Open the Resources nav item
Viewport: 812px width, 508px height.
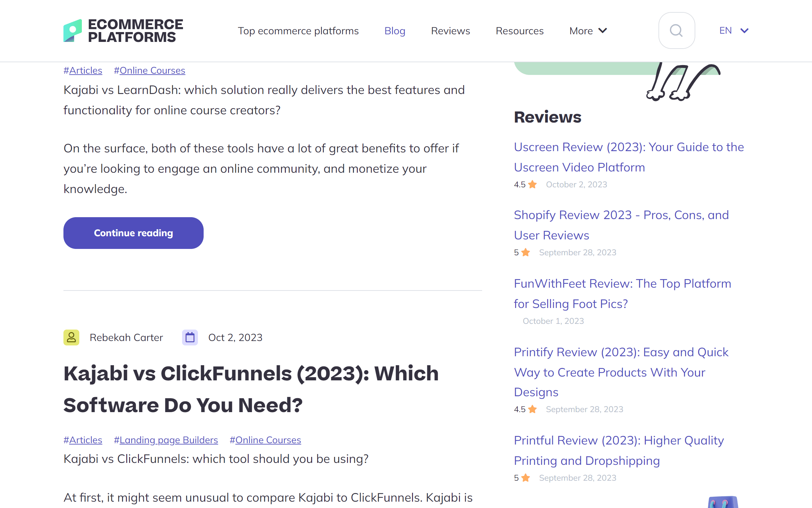click(520, 30)
